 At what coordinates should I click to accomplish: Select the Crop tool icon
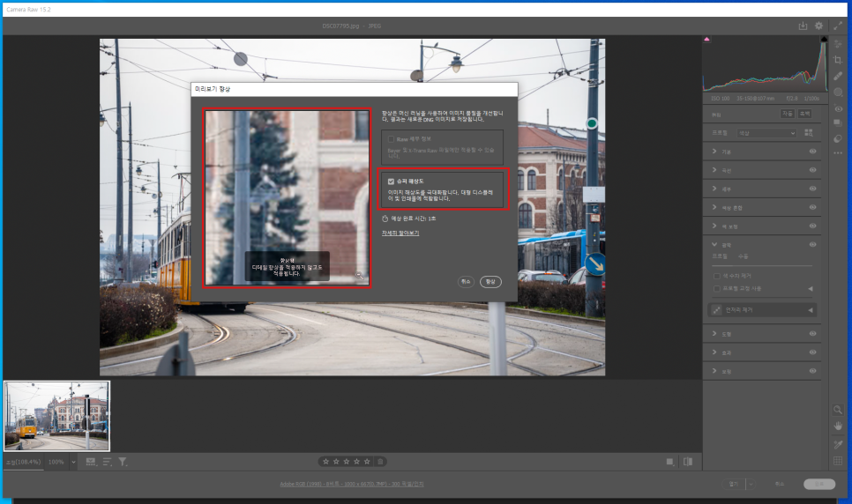tap(838, 60)
